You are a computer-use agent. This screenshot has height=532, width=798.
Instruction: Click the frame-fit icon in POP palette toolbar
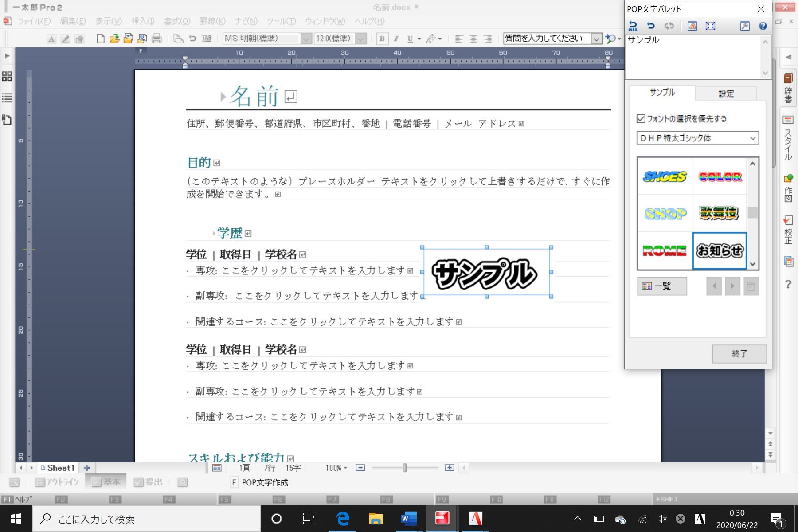pyautogui.click(x=710, y=26)
